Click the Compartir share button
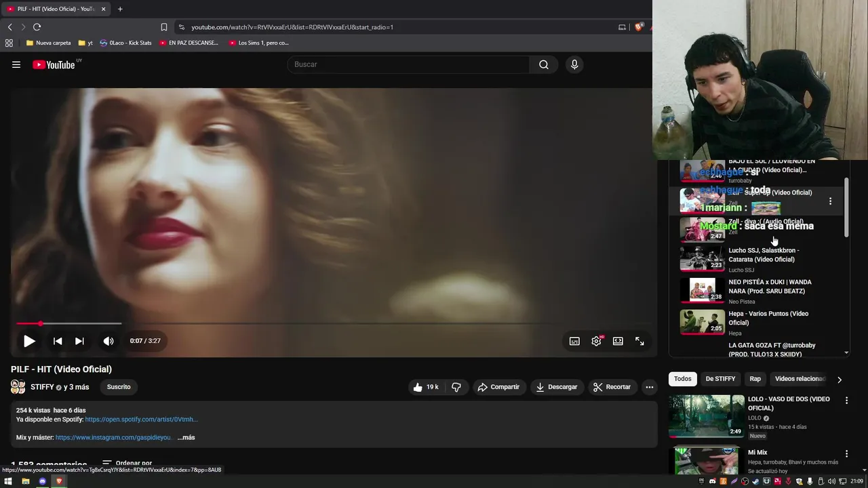Viewport: 868px width, 488px height. pyautogui.click(x=498, y=387)
